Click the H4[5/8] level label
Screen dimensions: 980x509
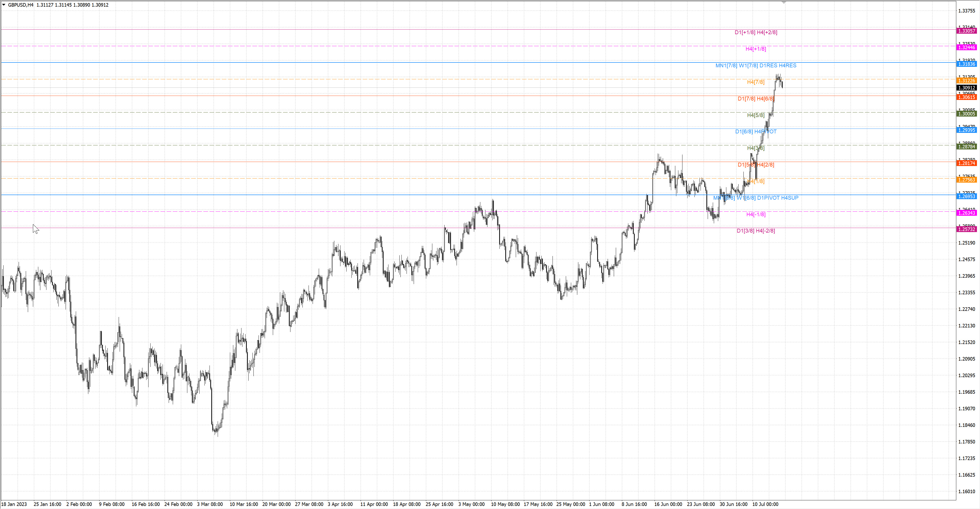point(755,115)
